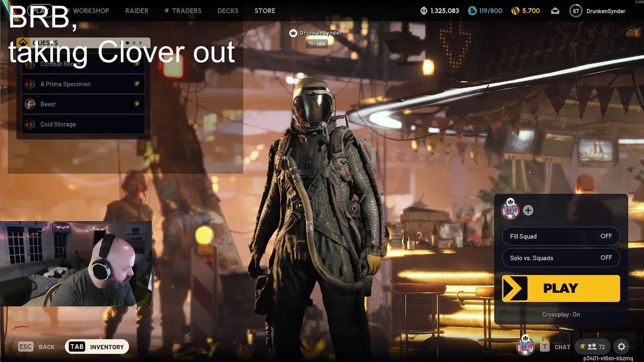
Task: Switch to the WORKSHOP tab
Action: click(91, 11)
